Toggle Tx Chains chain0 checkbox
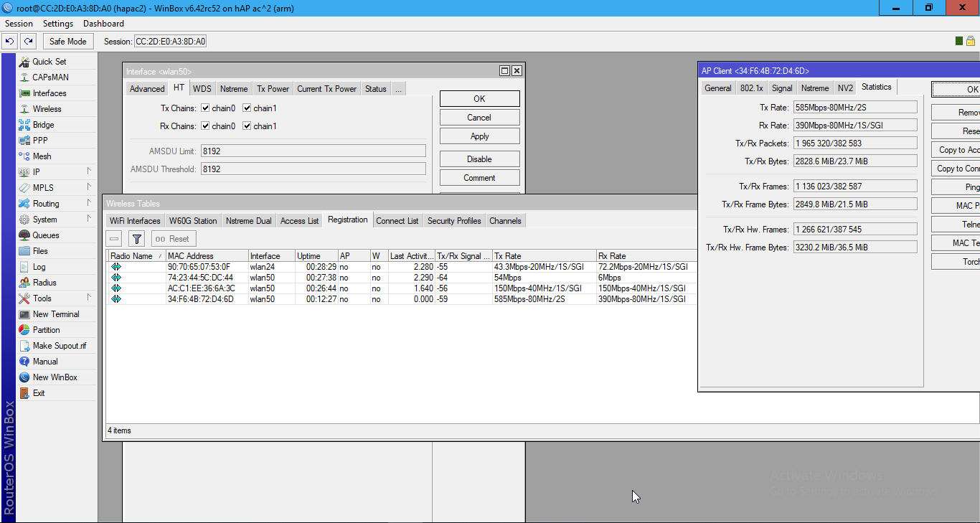This screenshot has height=523, width=980. tap(205, 108)
